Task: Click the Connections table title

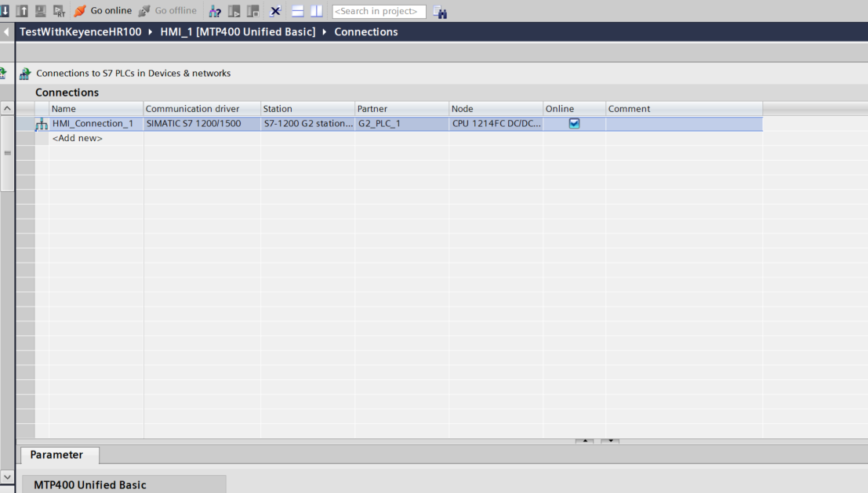Action: point(67,92)
